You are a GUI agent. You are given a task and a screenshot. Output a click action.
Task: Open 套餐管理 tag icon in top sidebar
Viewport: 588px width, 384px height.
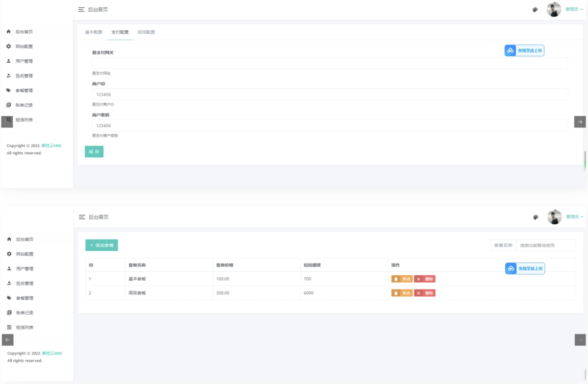[8, 90]
